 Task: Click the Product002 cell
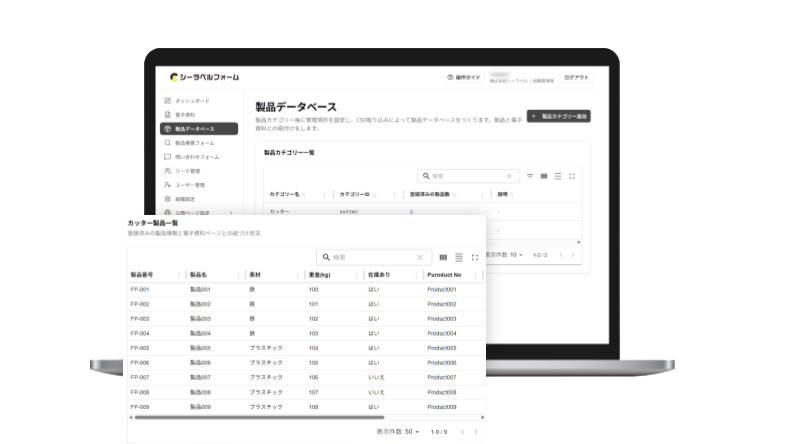tap(442, 304)
